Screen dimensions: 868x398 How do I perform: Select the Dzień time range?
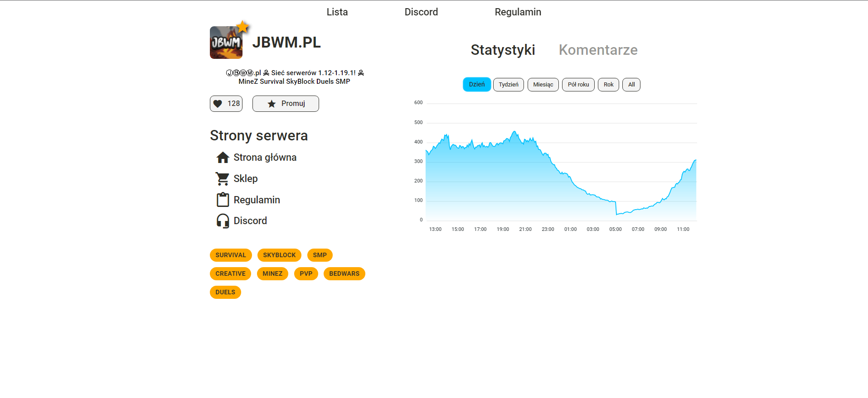(x=476, y=85)
